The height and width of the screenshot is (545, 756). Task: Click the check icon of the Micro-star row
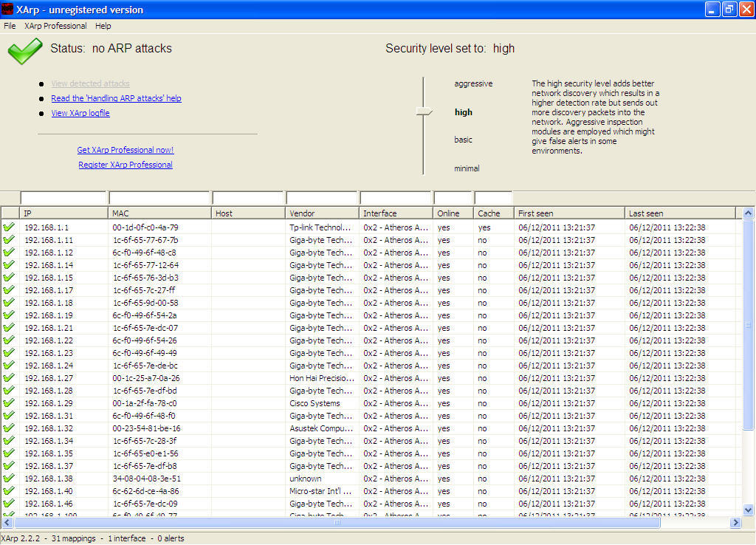pos(9,490)
